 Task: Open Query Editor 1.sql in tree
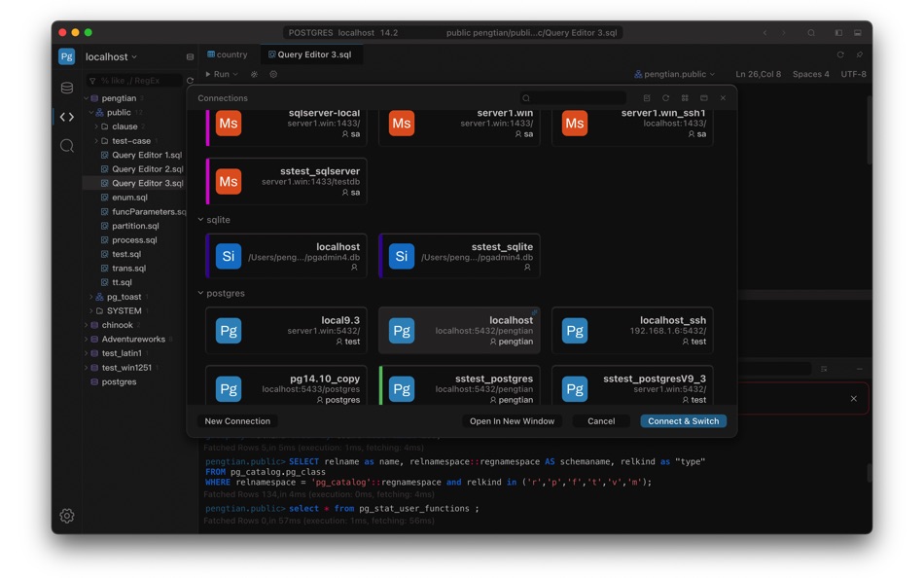147,155
